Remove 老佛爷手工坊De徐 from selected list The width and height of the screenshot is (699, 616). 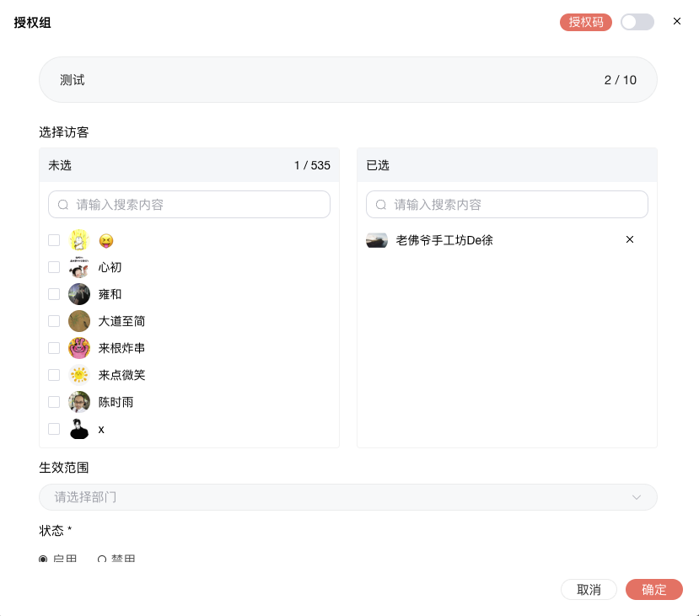(x=629, y=240)
